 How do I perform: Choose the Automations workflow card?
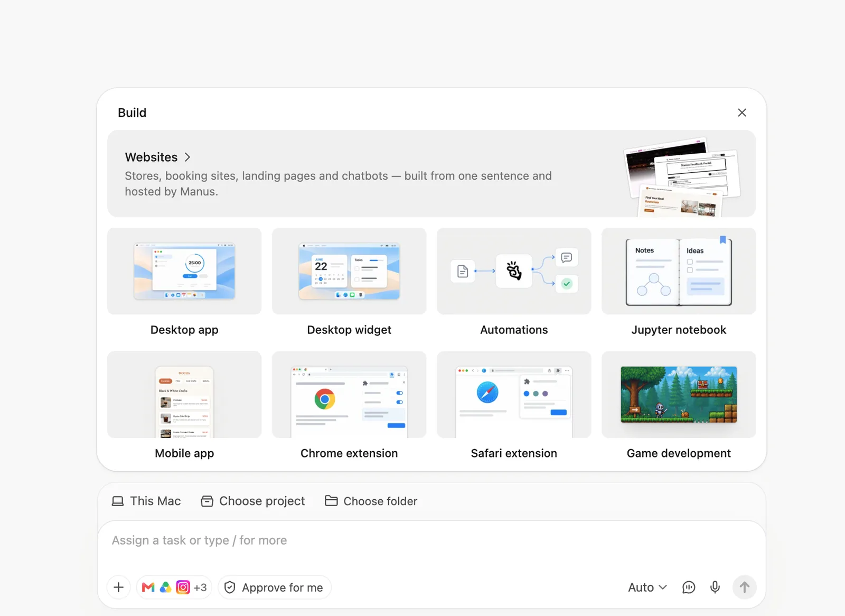click(x=514, y=271)
